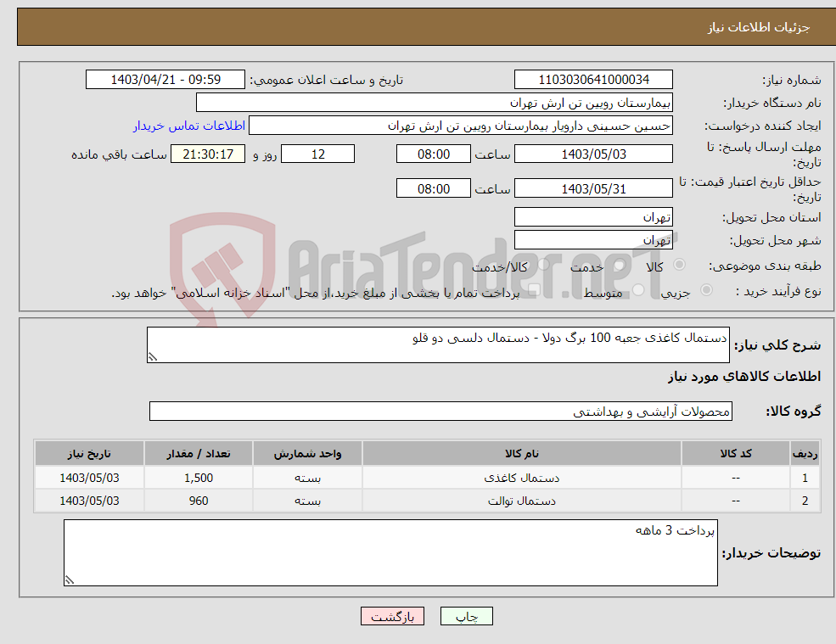Click the row number 1 cell
The image size is (836, 644).
tap(805, 478)
